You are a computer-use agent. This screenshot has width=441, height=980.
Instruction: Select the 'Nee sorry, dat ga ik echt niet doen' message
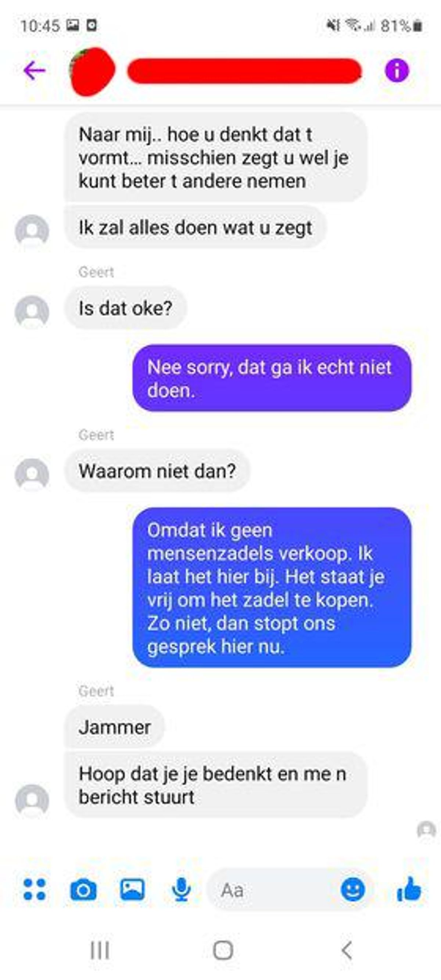pos(272,379)
